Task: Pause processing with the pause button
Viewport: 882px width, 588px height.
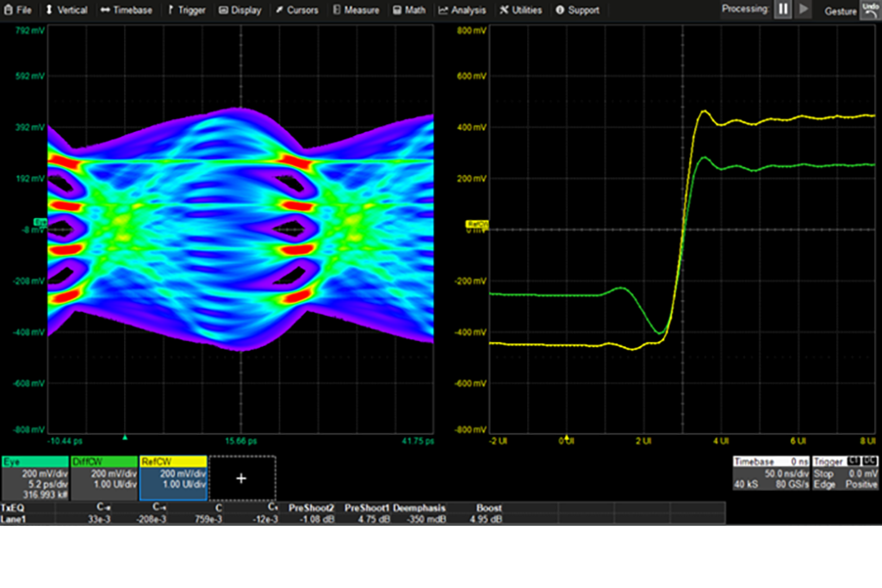Action: 783,9
